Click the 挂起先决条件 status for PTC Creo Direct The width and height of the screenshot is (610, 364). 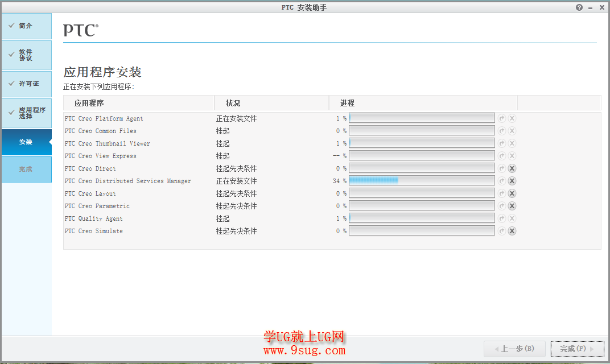click(x=237, y=168)
